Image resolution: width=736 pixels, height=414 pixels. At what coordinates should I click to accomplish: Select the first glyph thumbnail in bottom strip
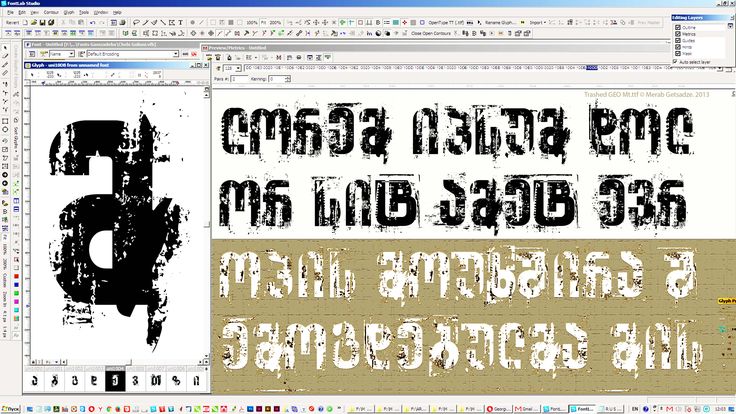click(x=34, y=380)
